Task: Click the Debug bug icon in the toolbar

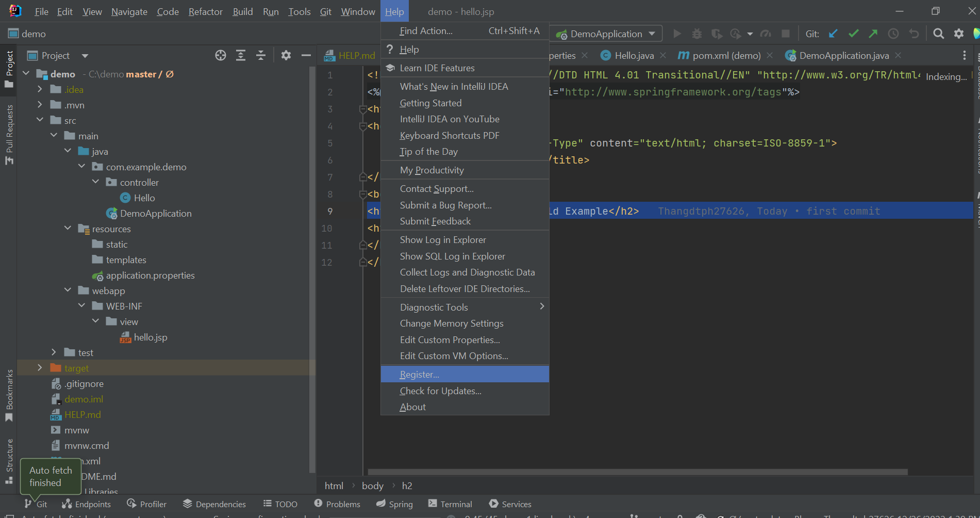Action: point(696,34)
